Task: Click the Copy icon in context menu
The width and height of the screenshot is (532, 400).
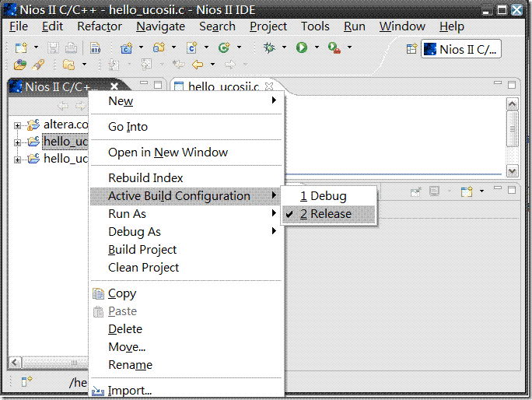Action: [99, 293]
